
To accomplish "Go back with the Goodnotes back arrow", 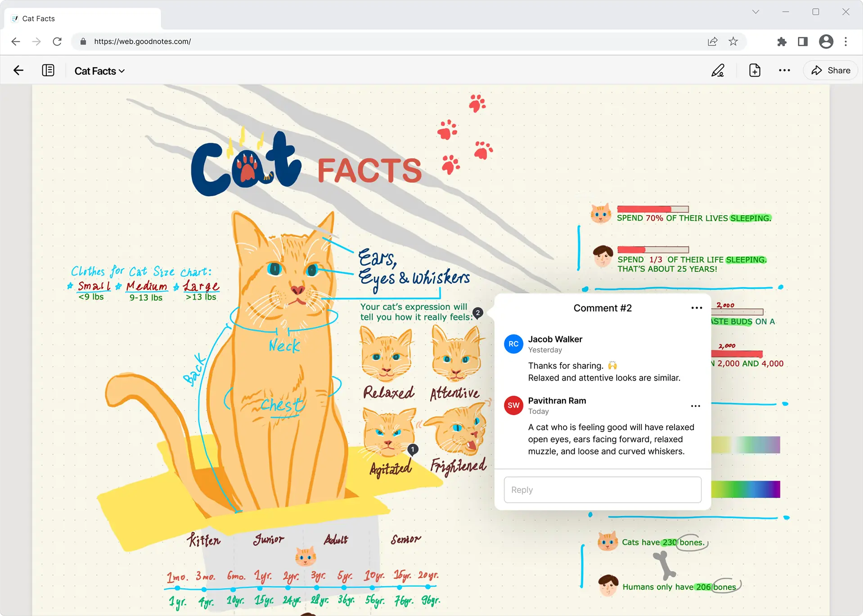I will tap(18, 70).
